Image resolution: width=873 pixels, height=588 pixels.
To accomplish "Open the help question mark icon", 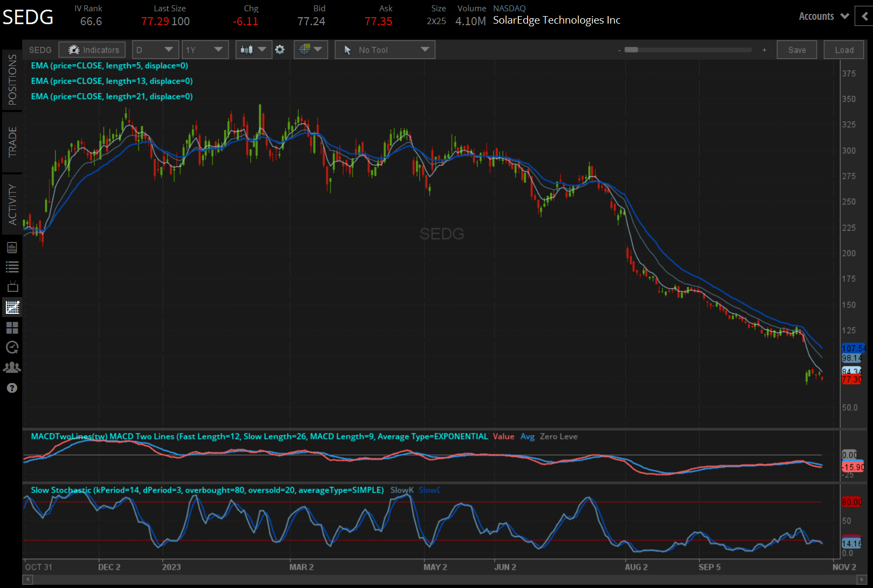I will point(12,387).
